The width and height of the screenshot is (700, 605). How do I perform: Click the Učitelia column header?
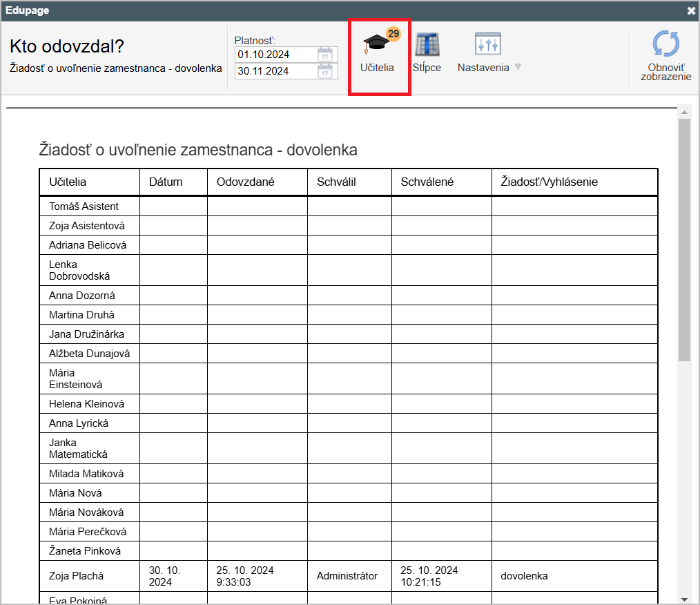click(x=68, y=182)
